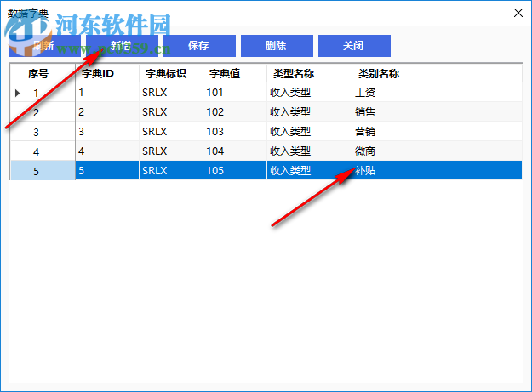Image resolution: width=532 pixels, height=392 pixels.
Task: Click SRLX cell in row 2
Action: click(171, 111)
